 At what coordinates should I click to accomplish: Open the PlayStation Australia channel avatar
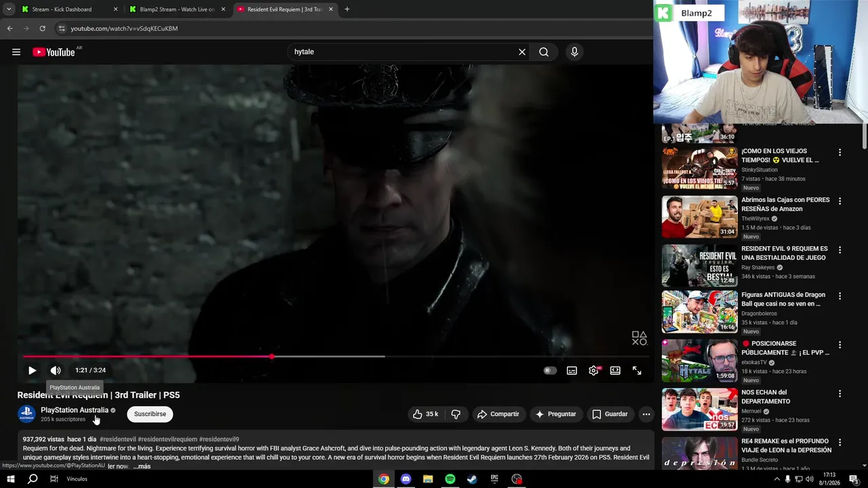(26, 414)
